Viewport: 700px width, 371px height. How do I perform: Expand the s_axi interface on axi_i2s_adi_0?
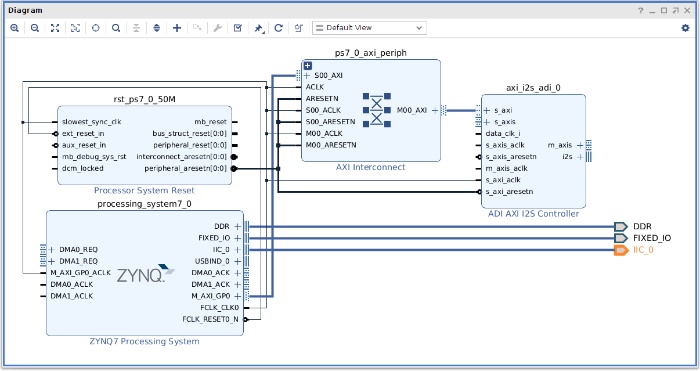tap(487, 110)
